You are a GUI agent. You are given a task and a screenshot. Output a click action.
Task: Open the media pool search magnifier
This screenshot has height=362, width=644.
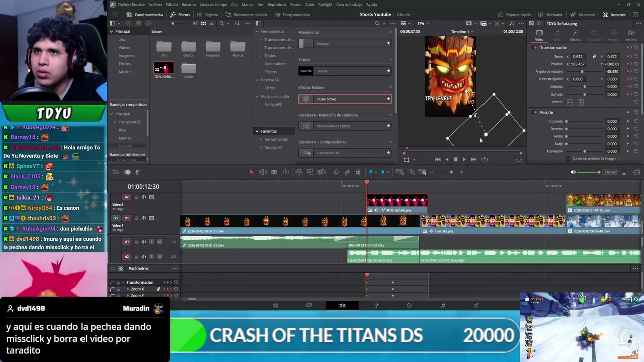tap(221, 23)
